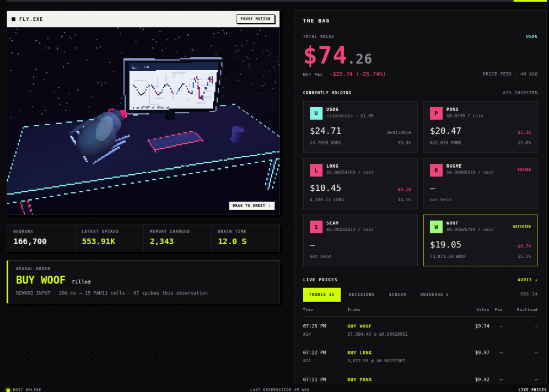Click the LONG holding value $10.45

[325, 188]
